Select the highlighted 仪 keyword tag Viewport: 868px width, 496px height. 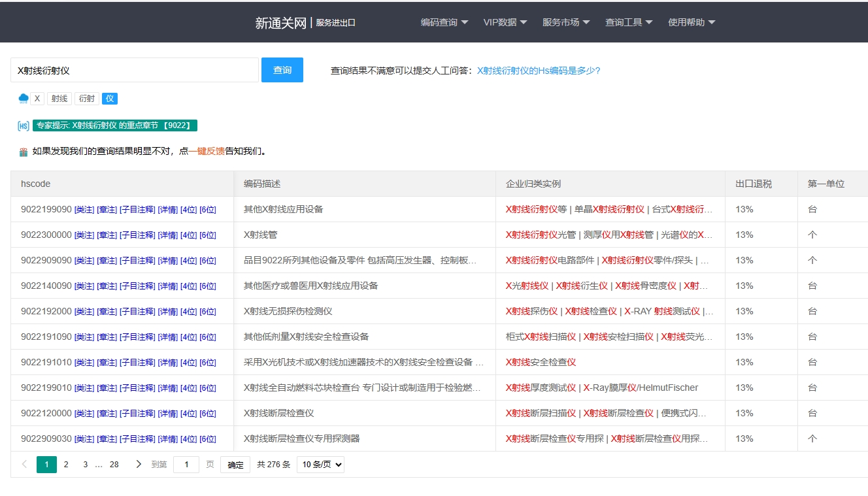[110, 99]
